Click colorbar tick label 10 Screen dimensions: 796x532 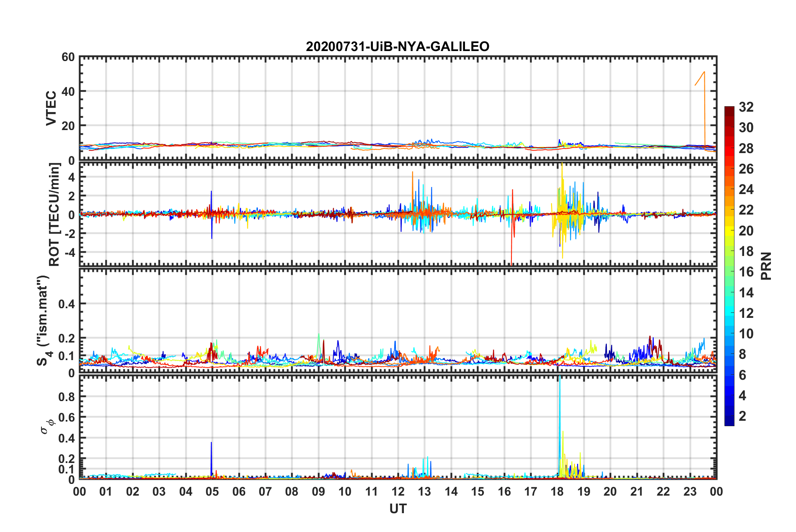746,333
